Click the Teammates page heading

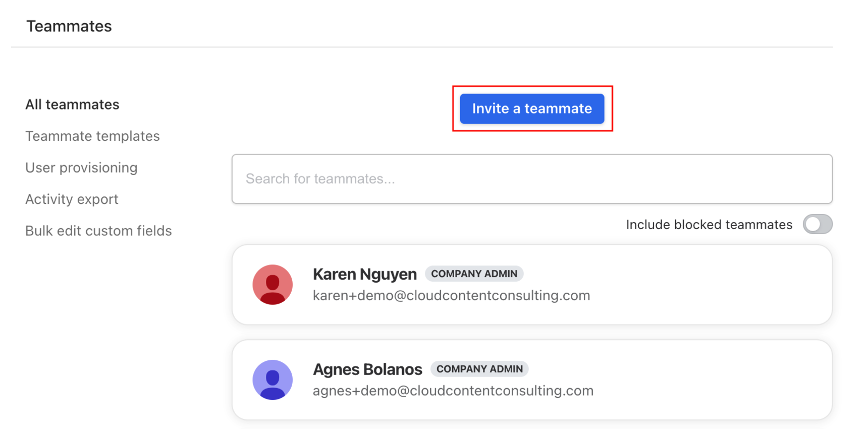[69, 26]
